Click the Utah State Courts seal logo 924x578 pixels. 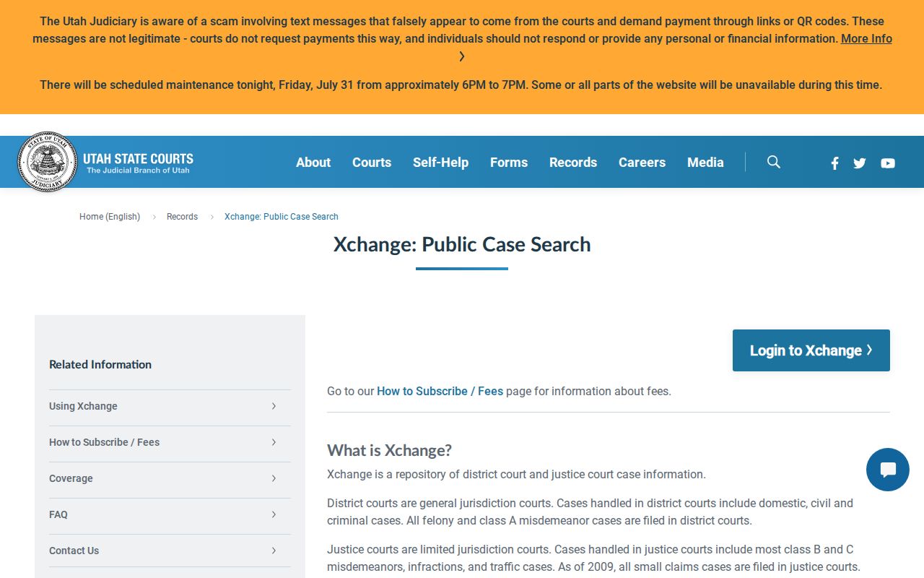(x=47, y=162)
